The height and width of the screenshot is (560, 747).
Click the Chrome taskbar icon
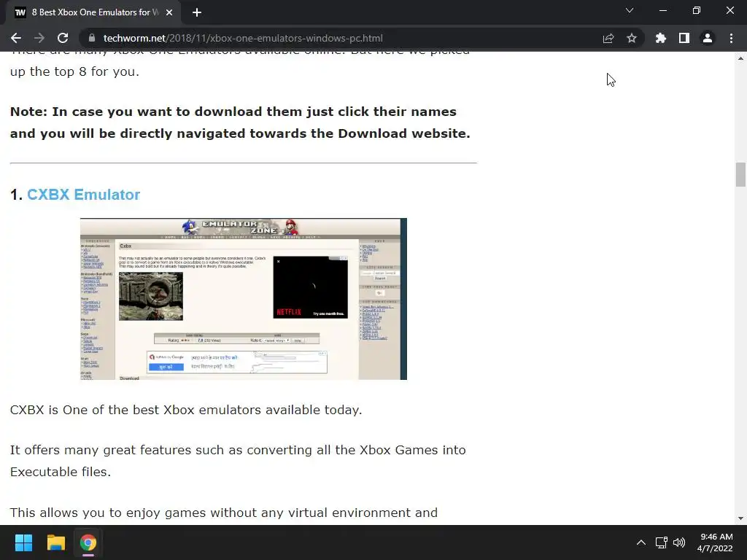[x=88, y=542]
